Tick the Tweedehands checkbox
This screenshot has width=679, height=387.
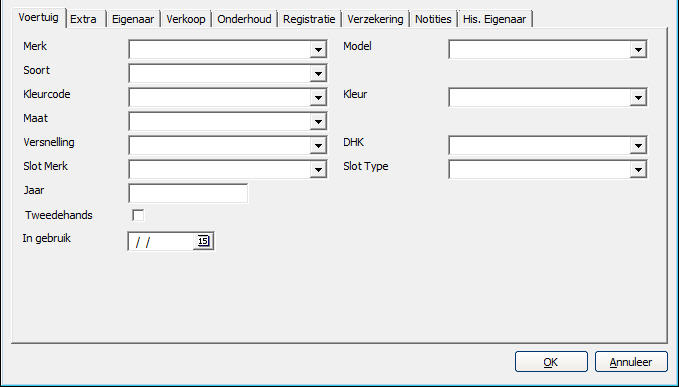point(138,215)
